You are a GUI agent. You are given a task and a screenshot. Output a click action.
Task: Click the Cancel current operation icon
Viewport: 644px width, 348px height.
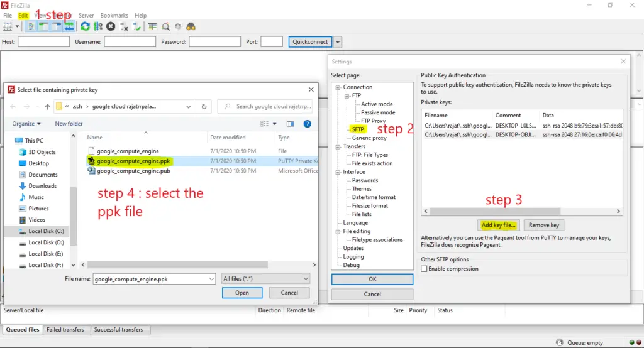(111, 26)
